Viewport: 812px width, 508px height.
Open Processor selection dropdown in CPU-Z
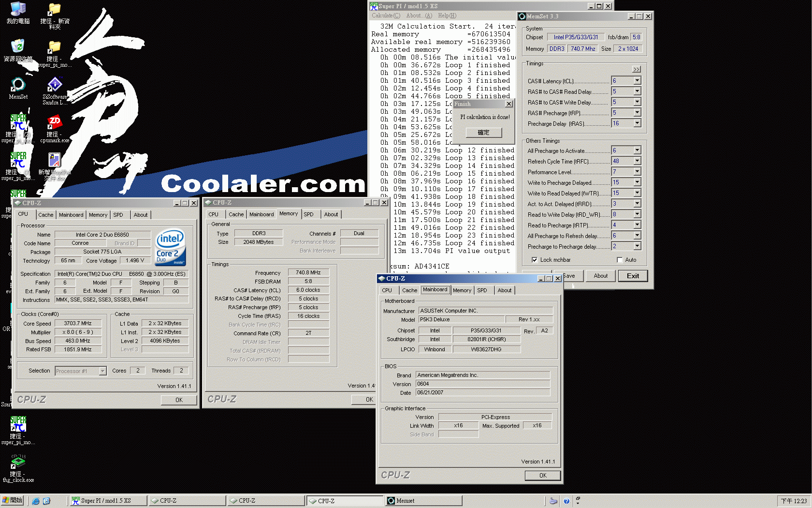(x=102, y=371)
